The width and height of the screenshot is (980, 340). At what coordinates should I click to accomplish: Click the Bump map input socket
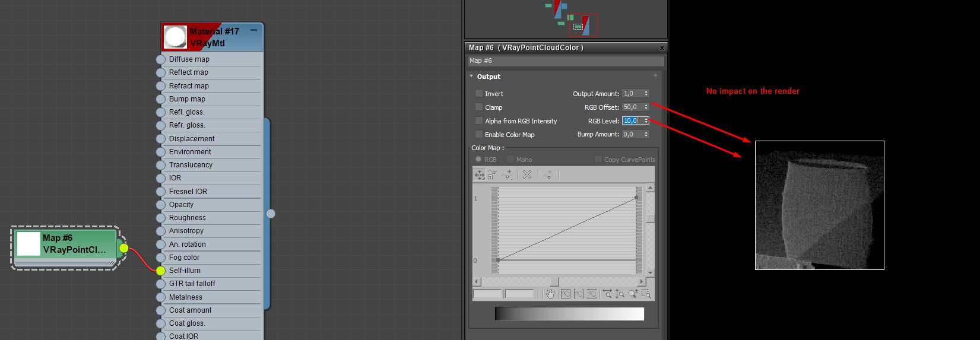(x=160, y=99)
